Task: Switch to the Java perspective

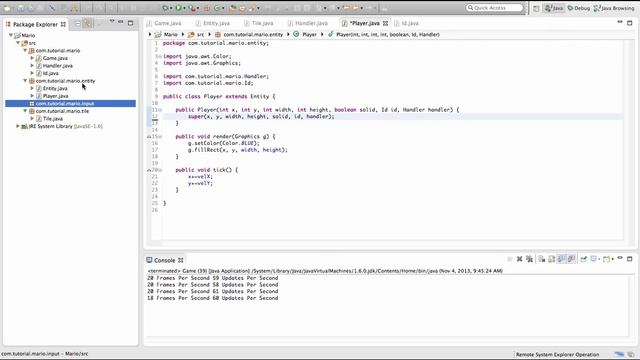Action: (x=554, y=8)
